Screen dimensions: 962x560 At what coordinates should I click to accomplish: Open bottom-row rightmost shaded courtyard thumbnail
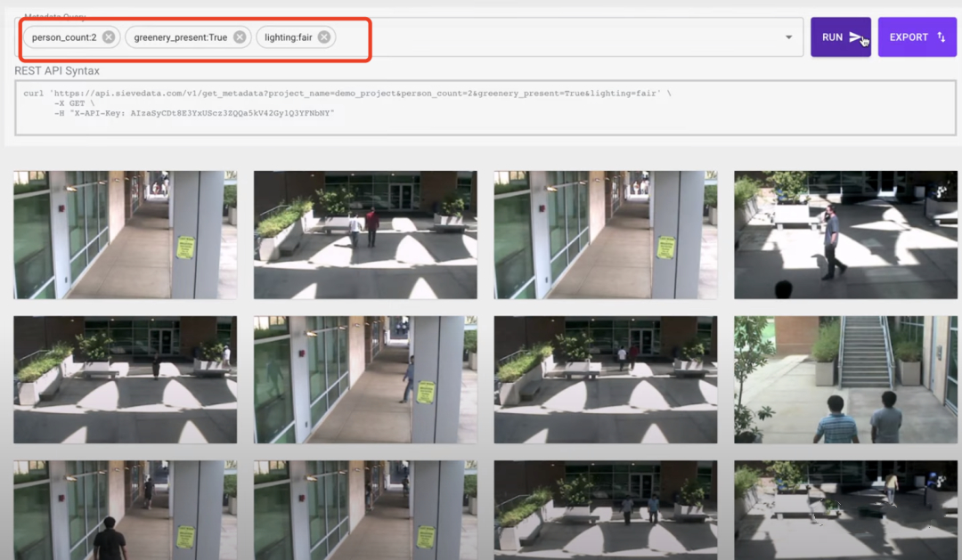click(x=845, y=510)
